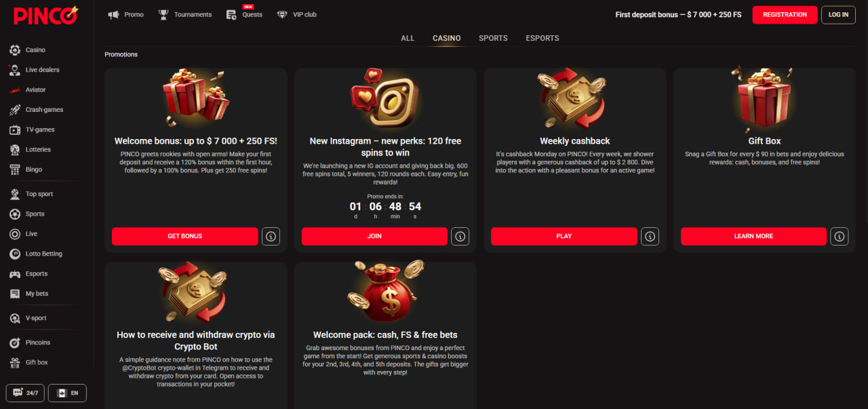Switch to the ESPORTS promotions tab
The image size is (868, 409).
click(x=542, y=38)
